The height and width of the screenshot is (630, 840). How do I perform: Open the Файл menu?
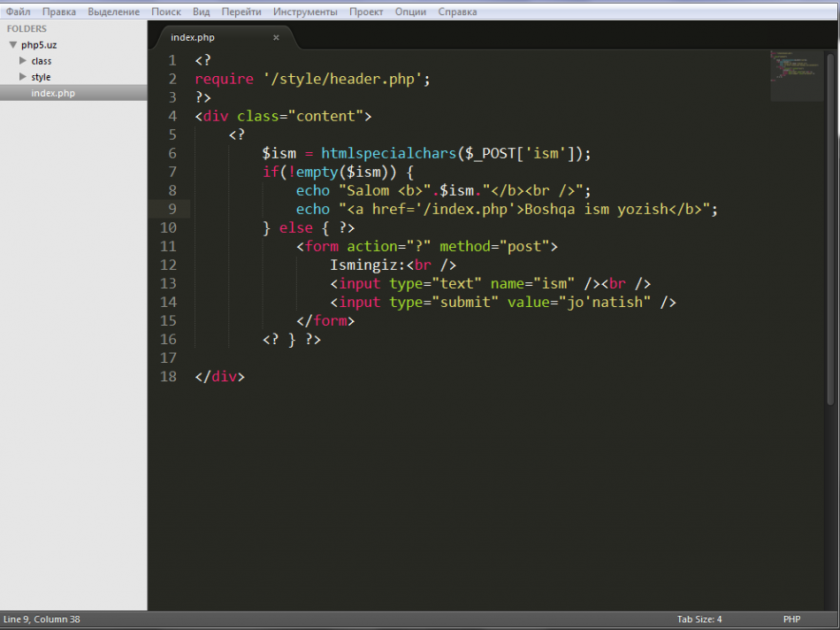pos(17,12)
